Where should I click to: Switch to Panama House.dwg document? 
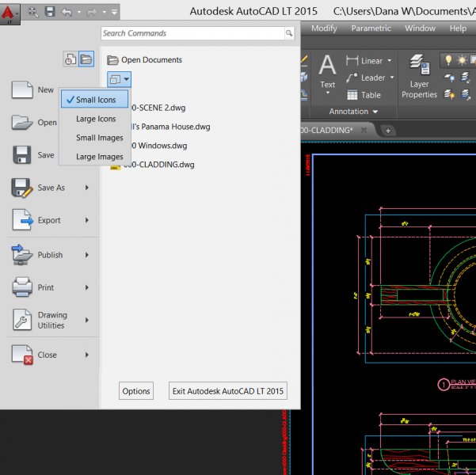(170, 127)
